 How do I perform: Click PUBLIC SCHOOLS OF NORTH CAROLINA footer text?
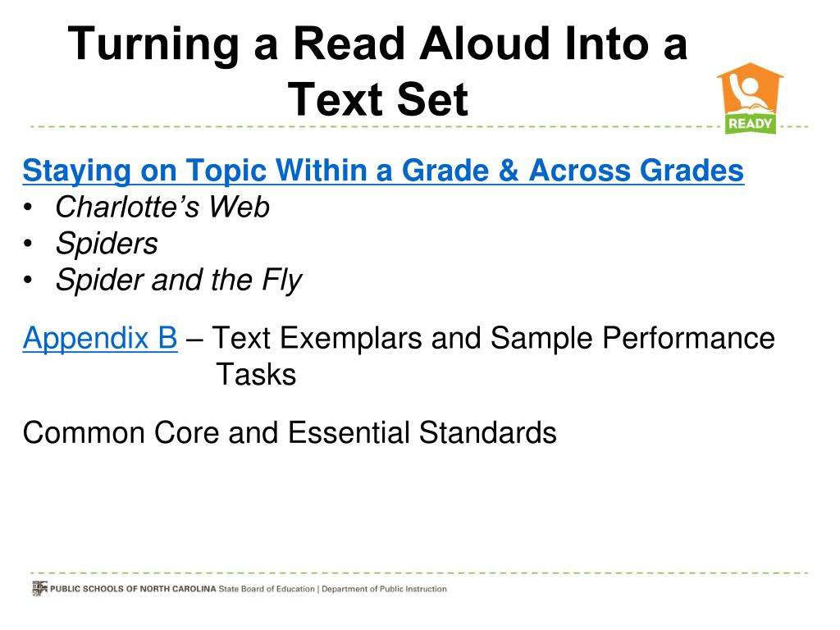(133, 589)
